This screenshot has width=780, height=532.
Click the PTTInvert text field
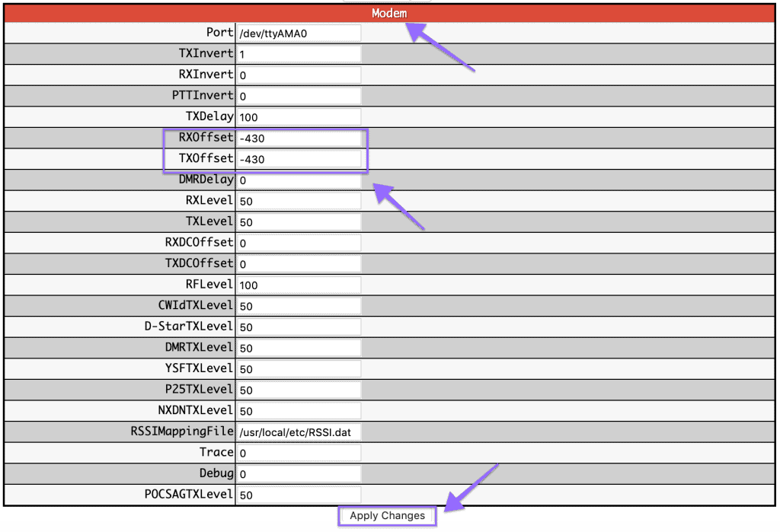pyautogui.click(x=299, y=97)
